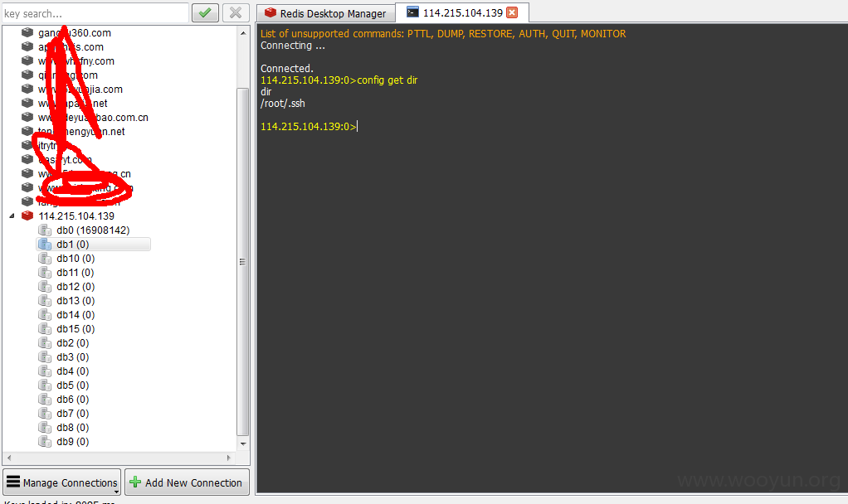848x504 pixels.
Task: Click the db10 database icon
Action: point(45,258)
